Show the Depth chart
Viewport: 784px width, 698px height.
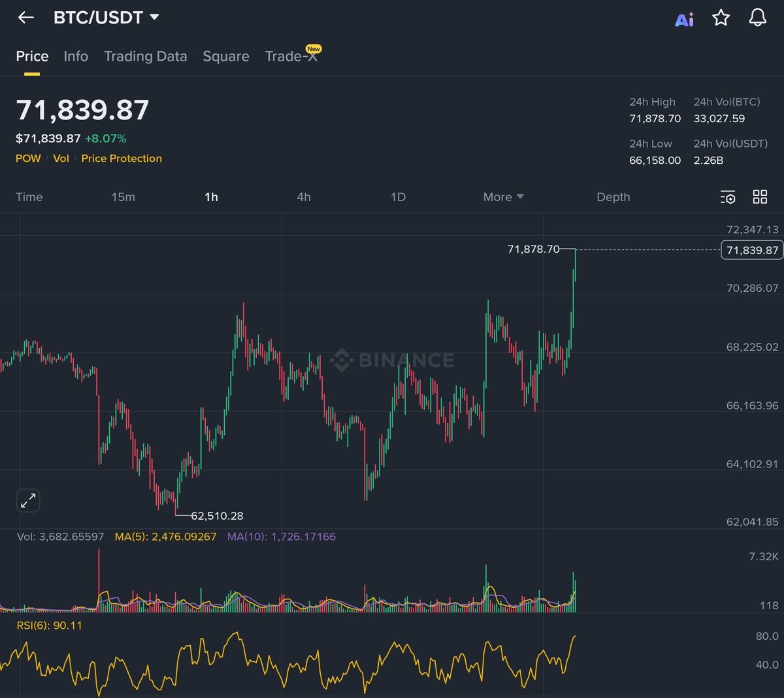coord(613,197)
